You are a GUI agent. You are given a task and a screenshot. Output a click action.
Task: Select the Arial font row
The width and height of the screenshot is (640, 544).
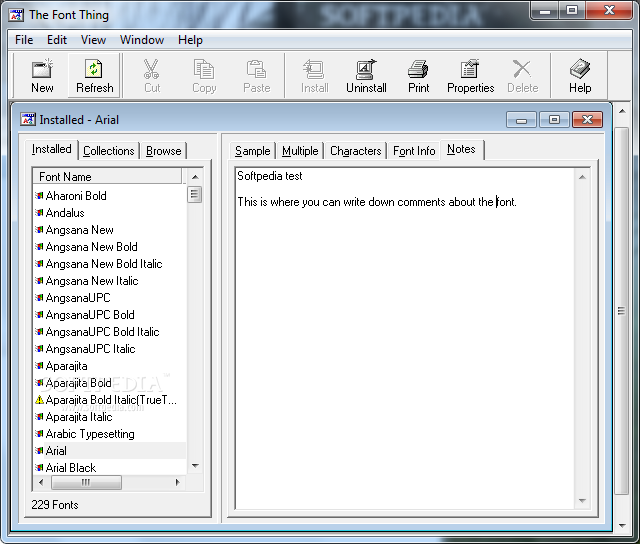[109, 451]
